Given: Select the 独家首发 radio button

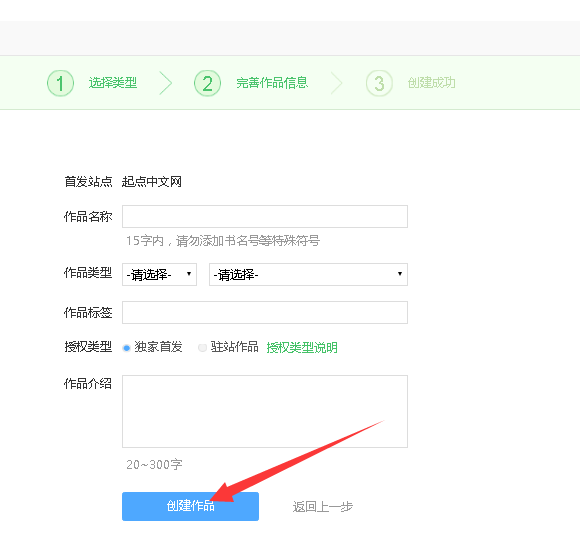Looking at the screenshot, I should pyautogui.click(x=127, y=348).
